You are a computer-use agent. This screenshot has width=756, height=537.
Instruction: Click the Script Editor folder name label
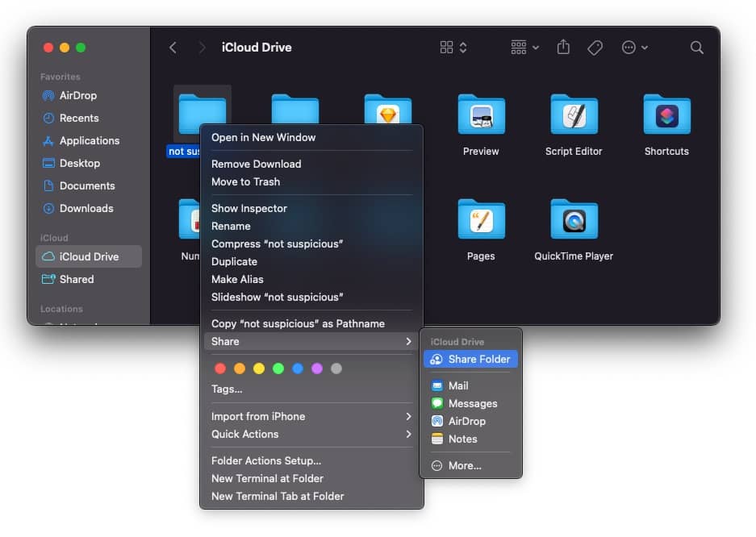click(x=574, y=152)
